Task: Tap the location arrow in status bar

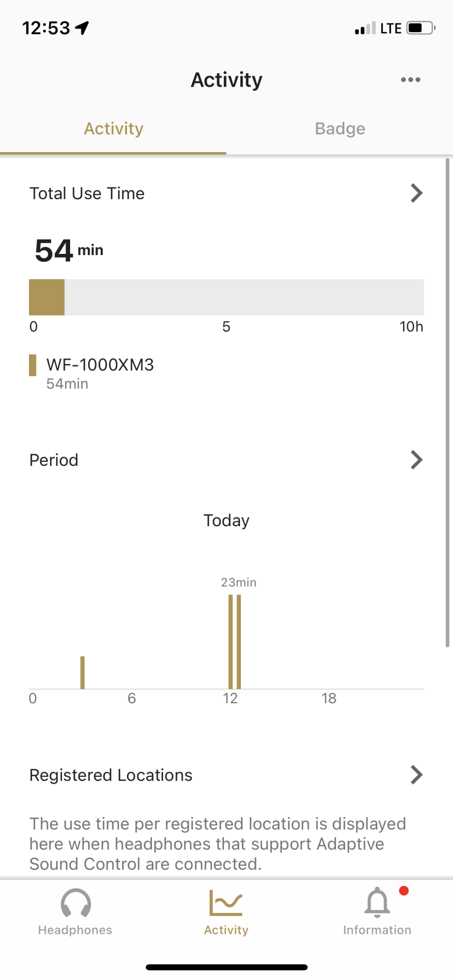Action: click(82, 28)
